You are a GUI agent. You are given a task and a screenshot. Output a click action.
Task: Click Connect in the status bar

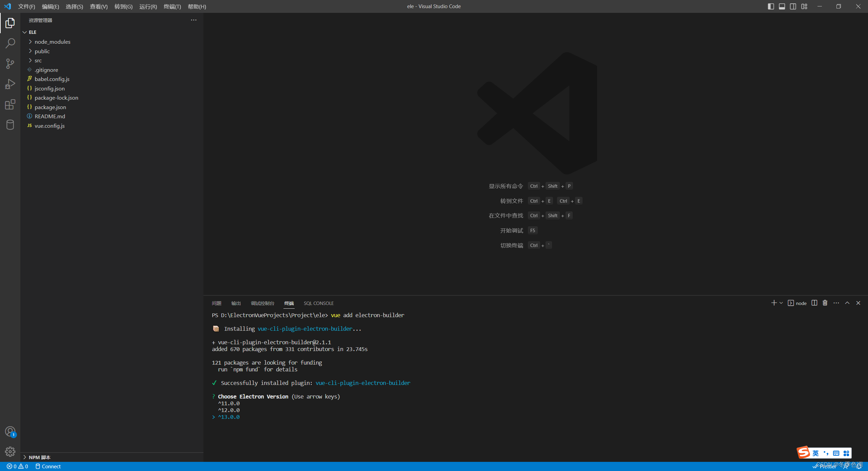(x=52, y=466)
